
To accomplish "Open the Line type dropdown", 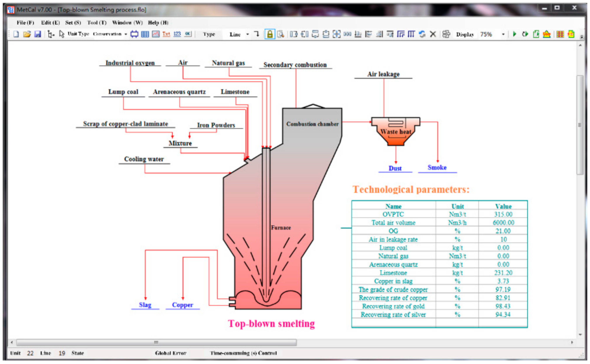I will (247, 34).
